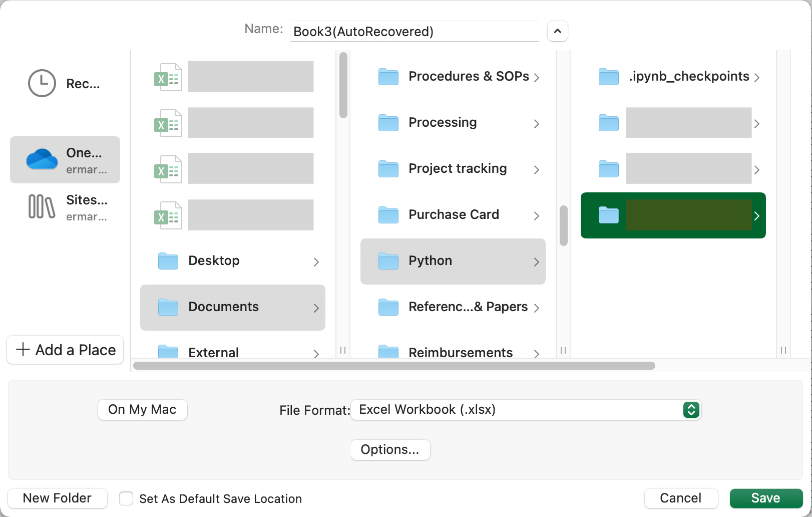Click the Save button
This screenshot has height=517, width=812.
tap(766, 498)
